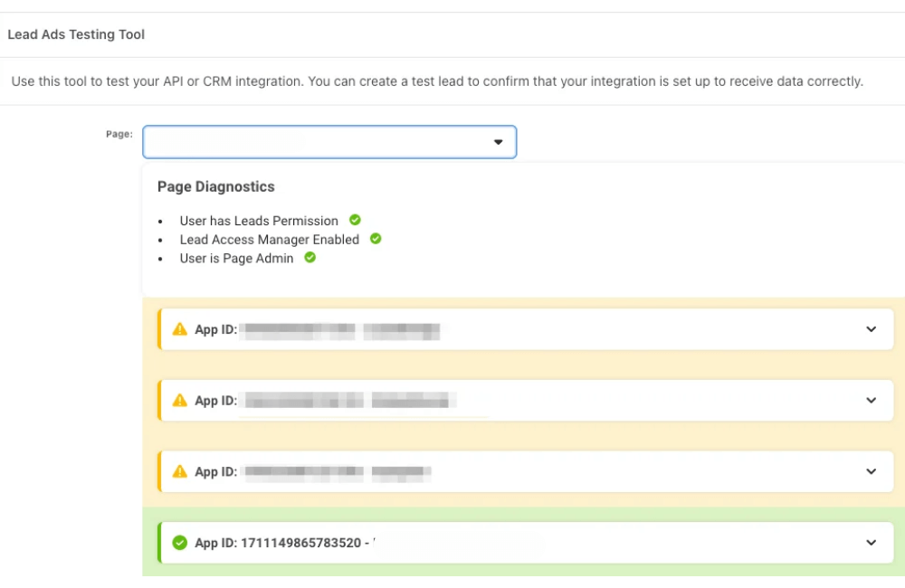Click the dropdown caret inside the Page selector
The width and height of the screenshot is (905, 588).
click(x=498, y=142)
